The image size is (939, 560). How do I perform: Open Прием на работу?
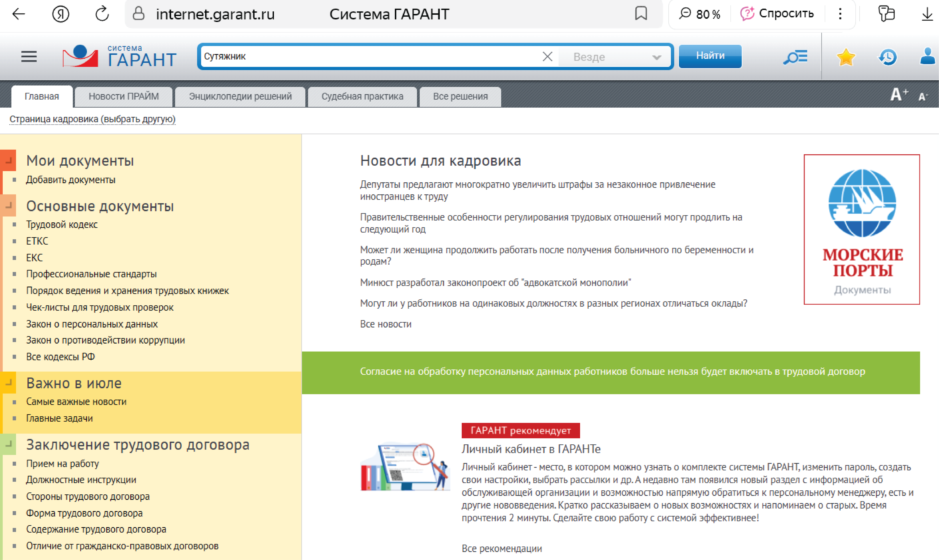pos(63,463)
